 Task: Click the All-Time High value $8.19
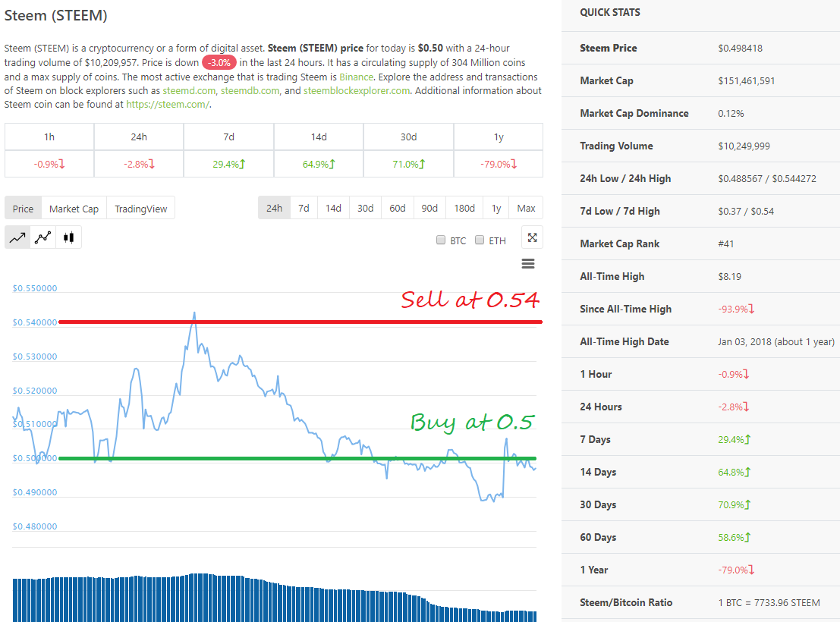coord(730,276)
